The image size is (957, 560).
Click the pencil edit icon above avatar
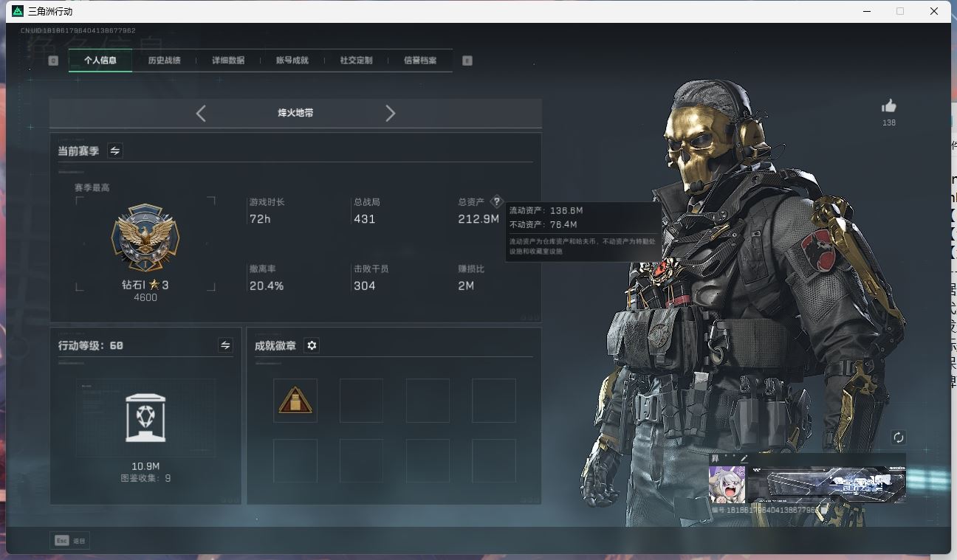(744, 459)
